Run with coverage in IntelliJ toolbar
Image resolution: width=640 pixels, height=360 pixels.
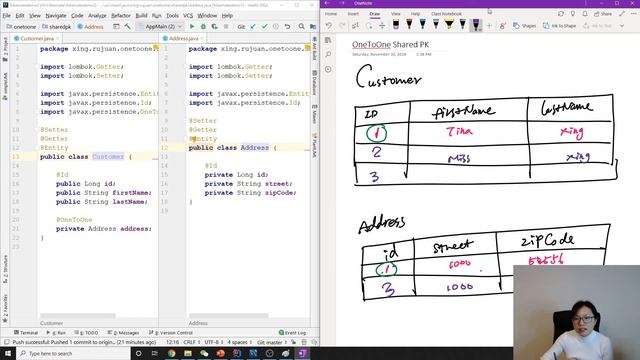point(214,27)
